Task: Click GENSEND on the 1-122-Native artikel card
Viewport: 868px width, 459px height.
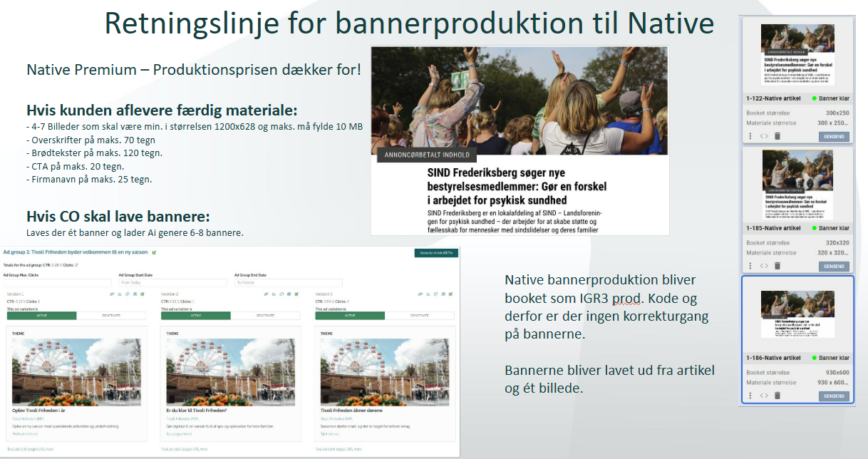Action: [x=834, y=136]
